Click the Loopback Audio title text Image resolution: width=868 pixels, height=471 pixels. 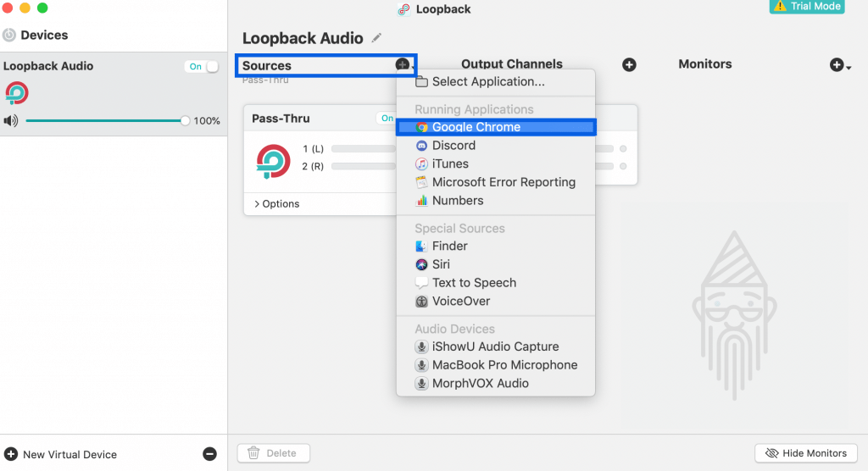pyautogui.click(x=303, y=38)
